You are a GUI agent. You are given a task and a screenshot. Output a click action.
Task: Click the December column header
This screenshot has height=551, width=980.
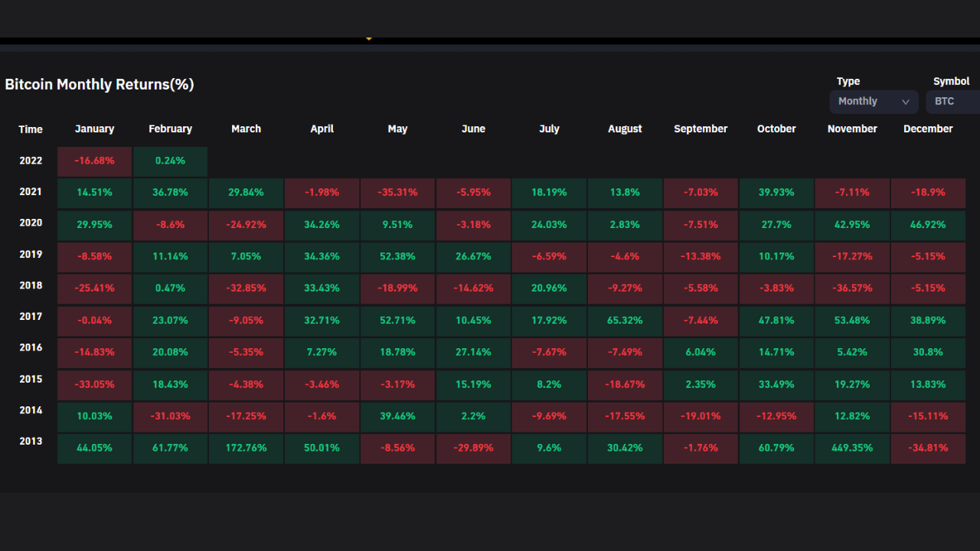pos(928,129)
